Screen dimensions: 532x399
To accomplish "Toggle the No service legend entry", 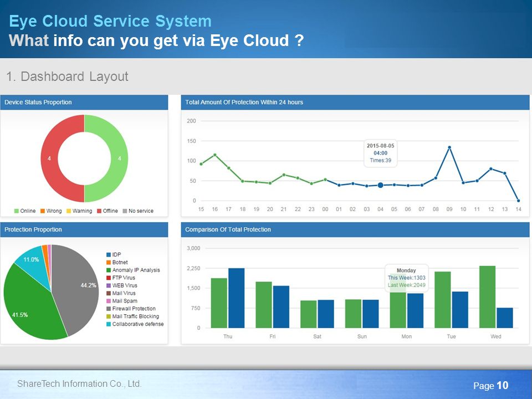I will click(138, 211).
